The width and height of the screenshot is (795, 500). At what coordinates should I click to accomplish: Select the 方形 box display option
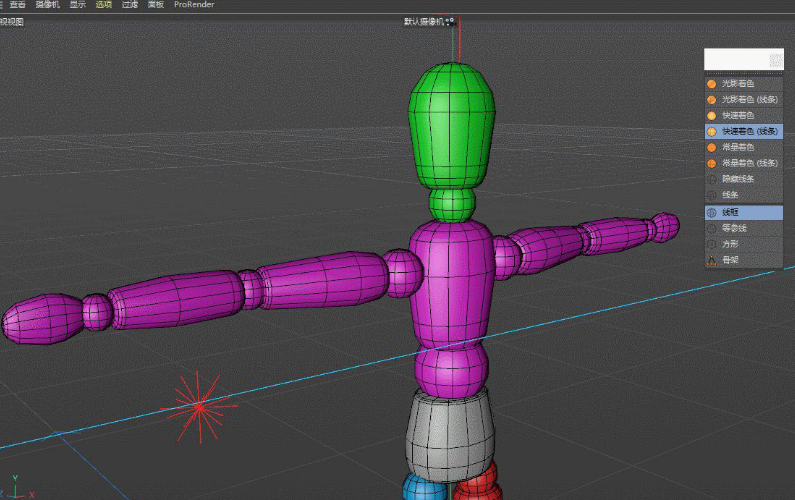click(744, 244)
